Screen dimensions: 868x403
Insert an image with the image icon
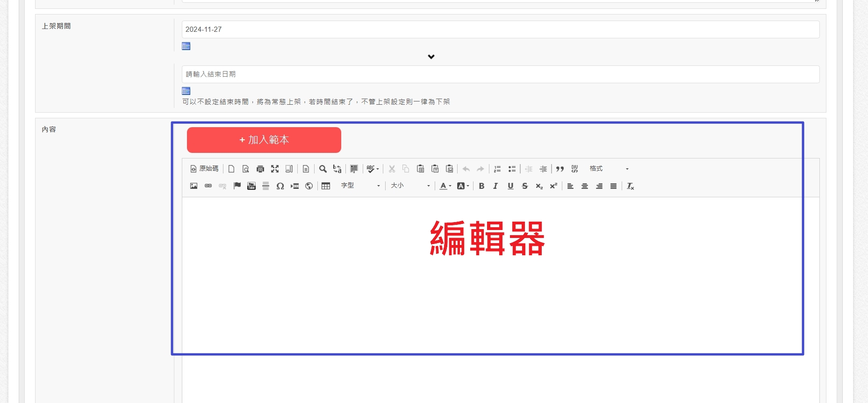pos(194,186)
